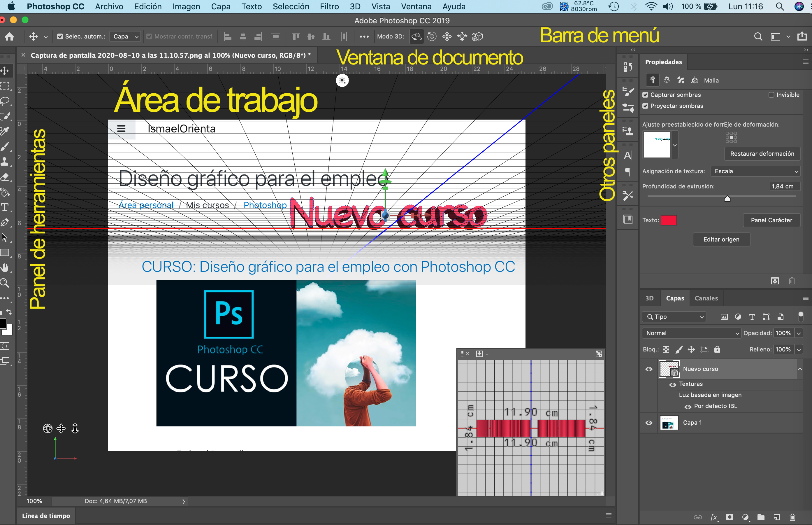Choose the Eraser tool
This screenshot has width=812, height=525.
point(5,177)
